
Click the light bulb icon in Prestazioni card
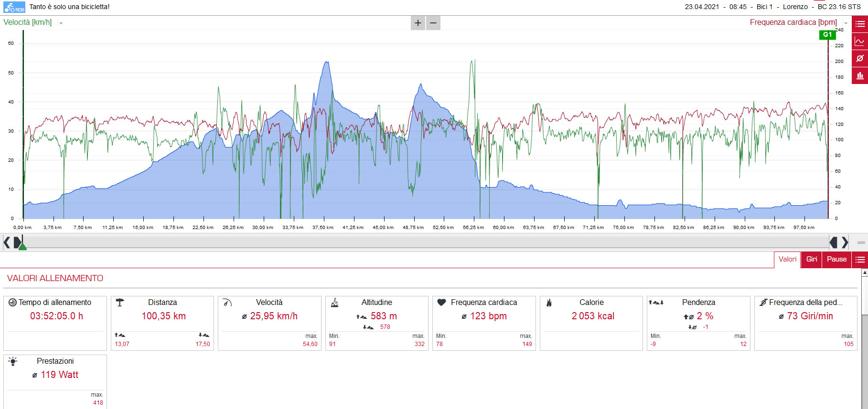coord(13,361)
